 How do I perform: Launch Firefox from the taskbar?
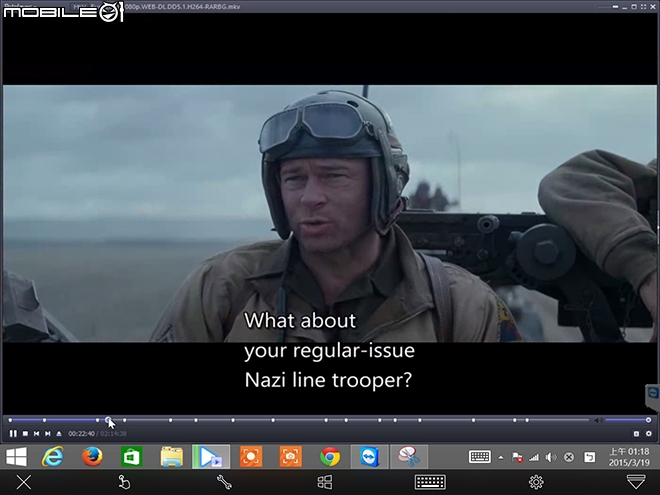92,457
